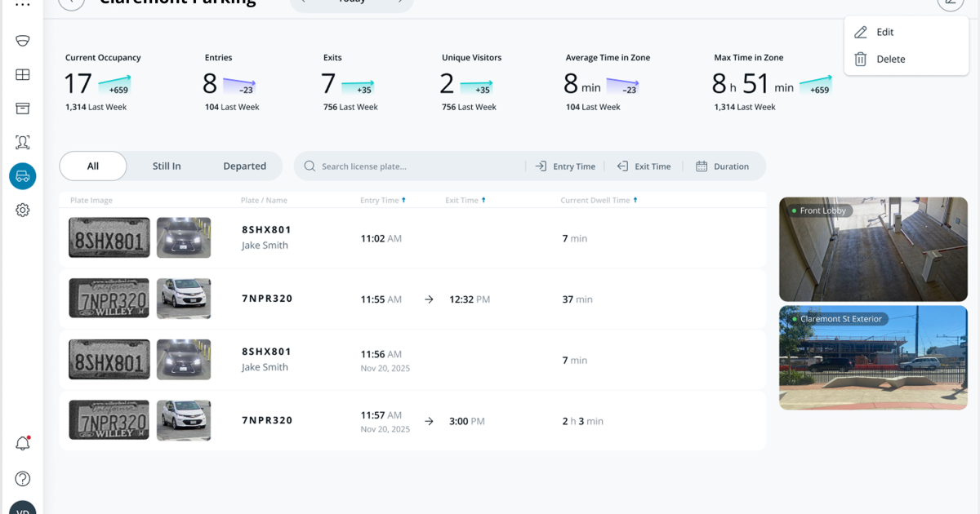This screenshot has height=514, width=980.
Task: Click the Unique Visitors stat label
Action: point(472,58)
